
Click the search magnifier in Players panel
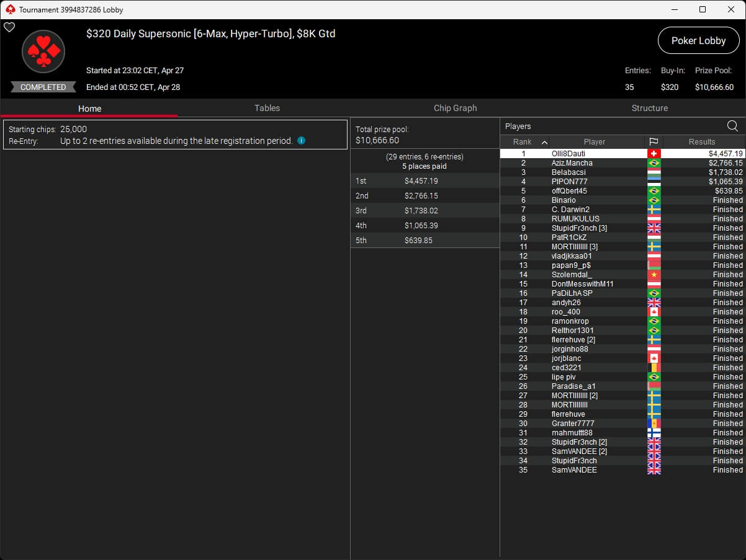732,127
